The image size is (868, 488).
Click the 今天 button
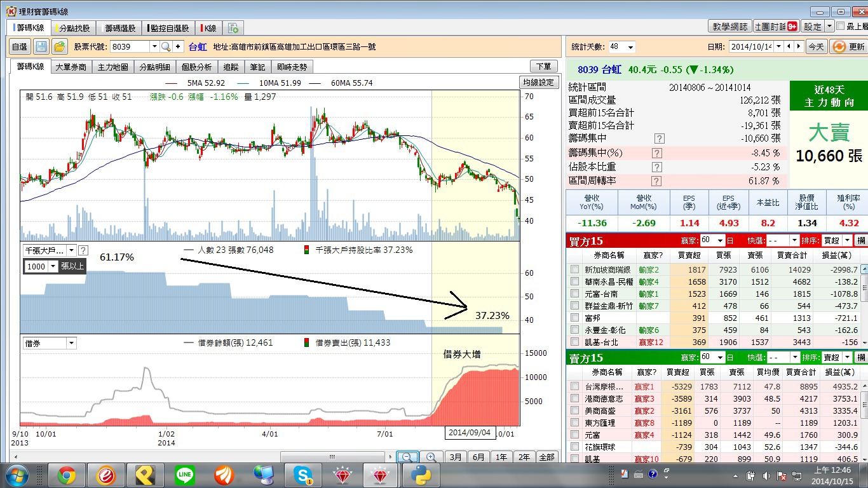816,46
